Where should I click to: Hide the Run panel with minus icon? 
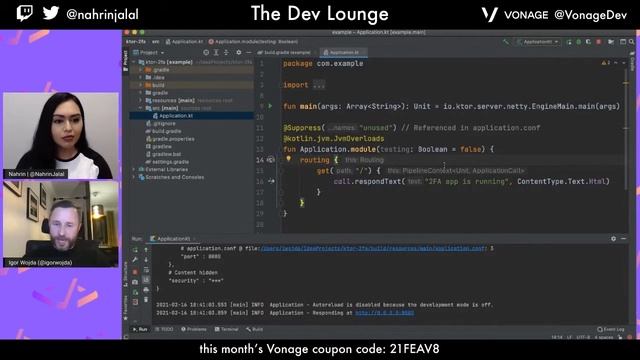[624, 239]
